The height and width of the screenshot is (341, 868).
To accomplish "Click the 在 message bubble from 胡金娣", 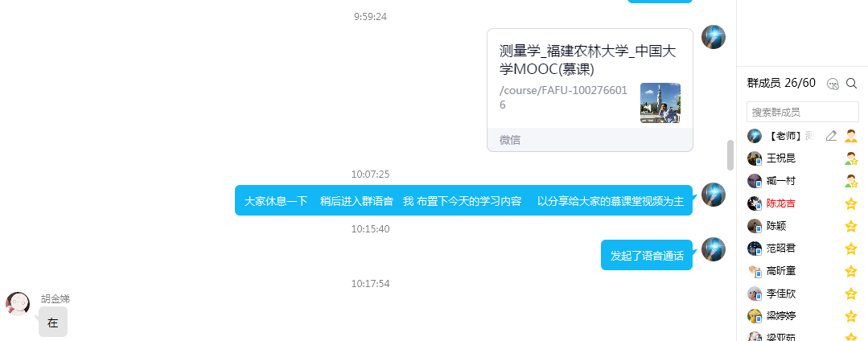I will 53,323.
